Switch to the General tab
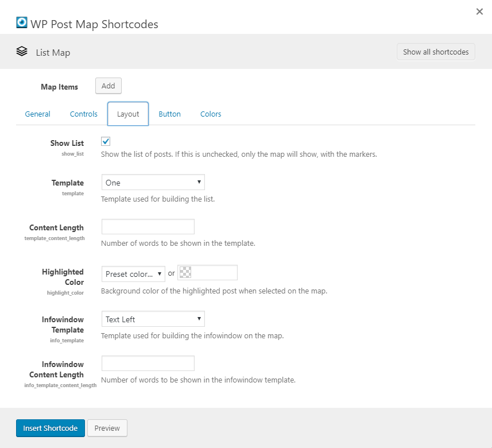 pyautogui.click(x=38, y=114)
